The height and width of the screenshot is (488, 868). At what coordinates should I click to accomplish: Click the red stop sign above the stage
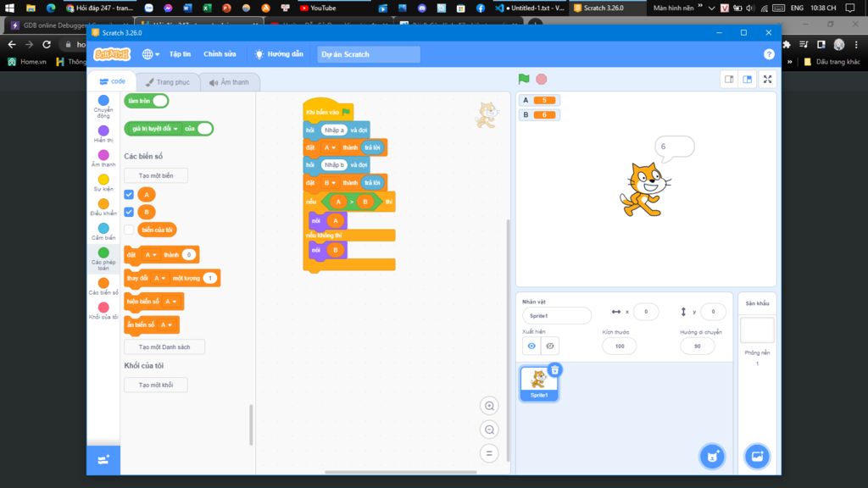(x=541, y=78)
